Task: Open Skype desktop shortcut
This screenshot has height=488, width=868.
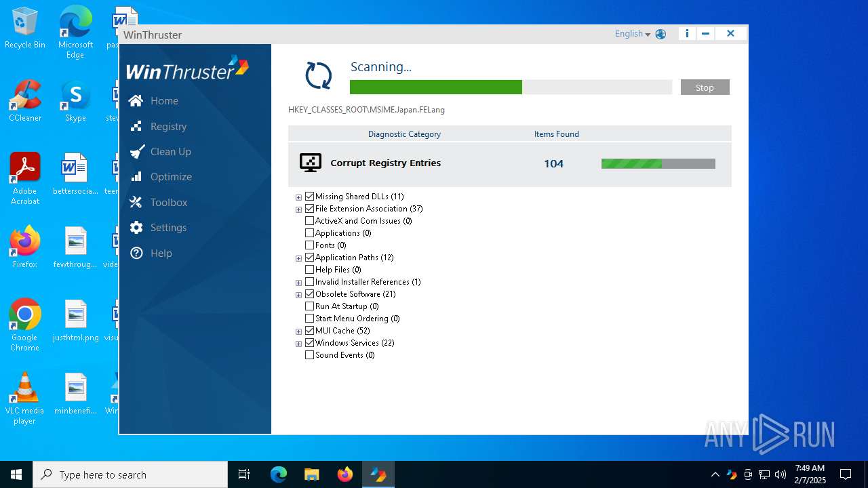Action: pyautogui.click(x=75, y=101)
